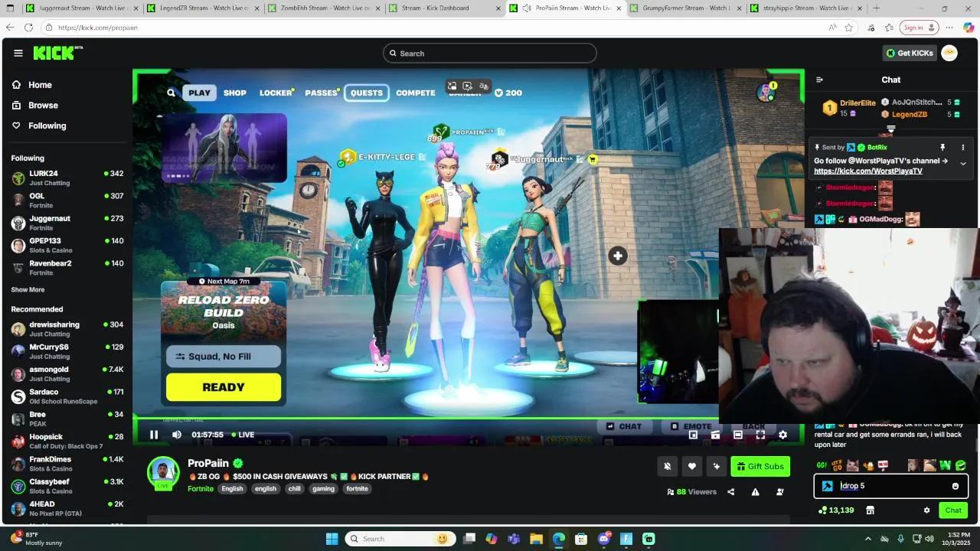Screen dimensions: 980x551
Task: Open the user avatar menu at top right
Action: [x=949, y=53]
